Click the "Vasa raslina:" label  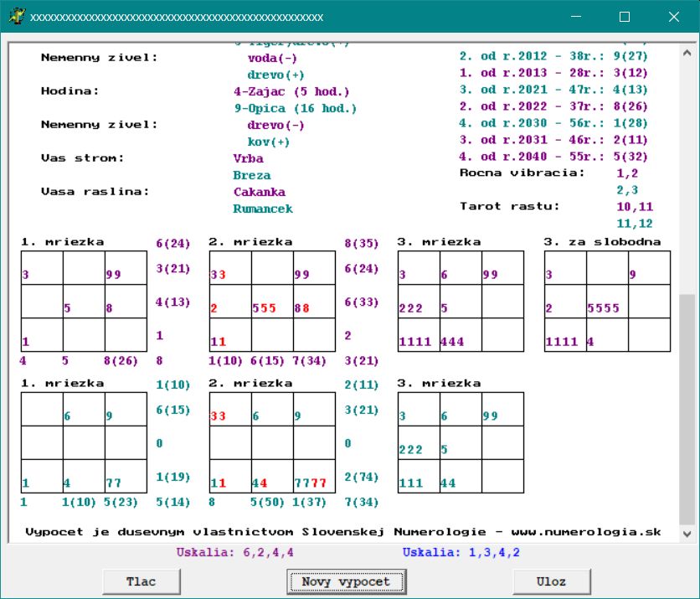tap(95, 192)
